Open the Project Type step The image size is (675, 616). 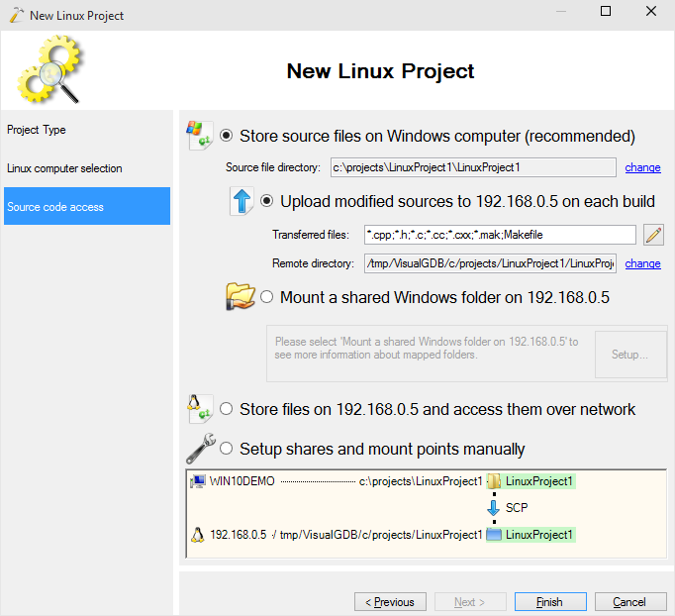87,130
